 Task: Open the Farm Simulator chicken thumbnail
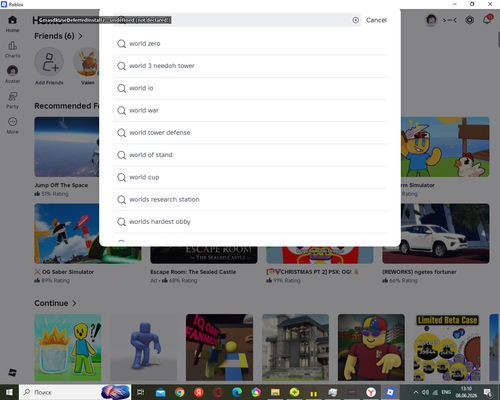pyautogui.click(x=445, y=147)
